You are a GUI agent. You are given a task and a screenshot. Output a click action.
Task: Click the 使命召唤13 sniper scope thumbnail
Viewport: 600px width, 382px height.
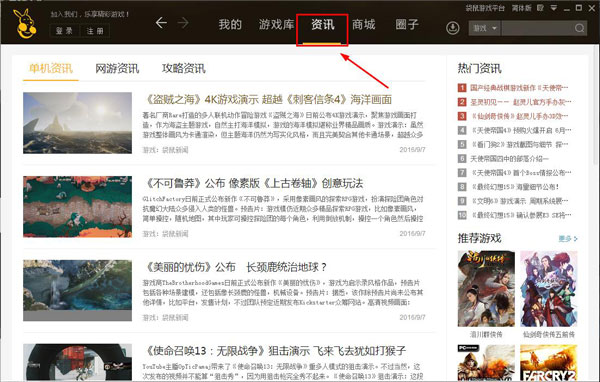coord(77,362)
